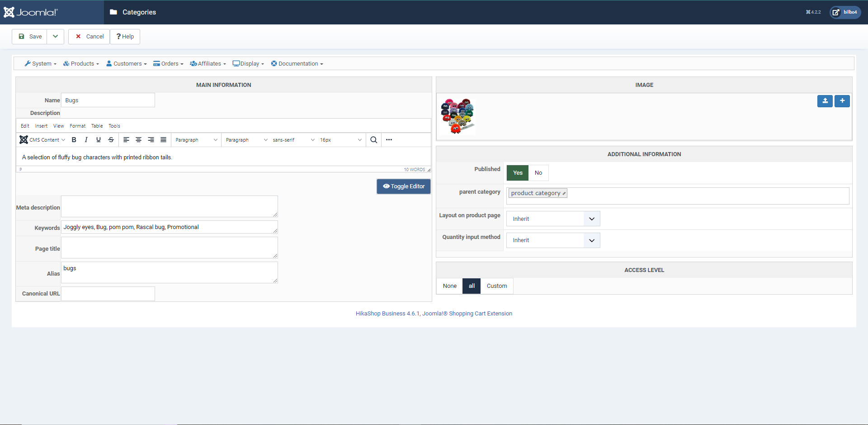Open the styles Paragraph dropdown
868x425 pixels.
click(247, 140)
